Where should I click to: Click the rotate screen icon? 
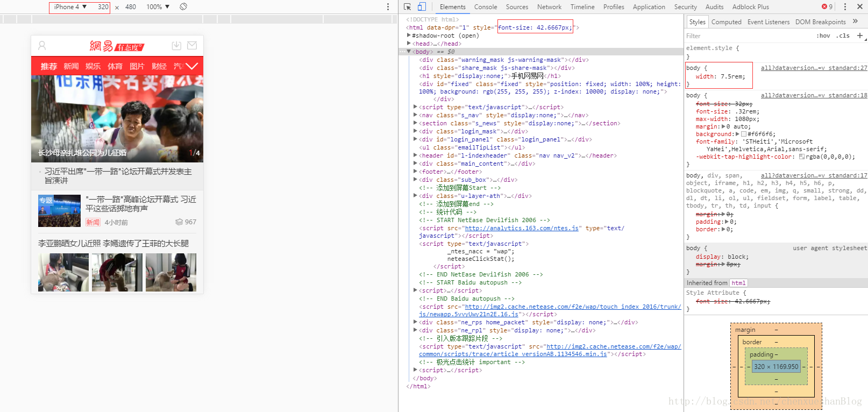(183, 6)
